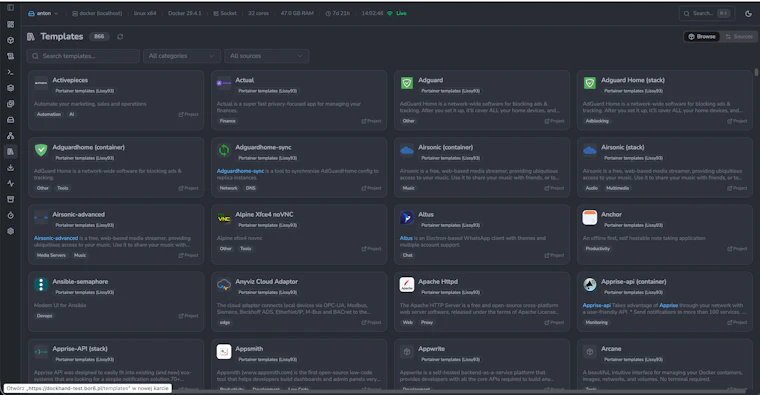
Task: Open the activity pulse icon in sidebar
Action: pyautogui.click(x=10, y=183)
